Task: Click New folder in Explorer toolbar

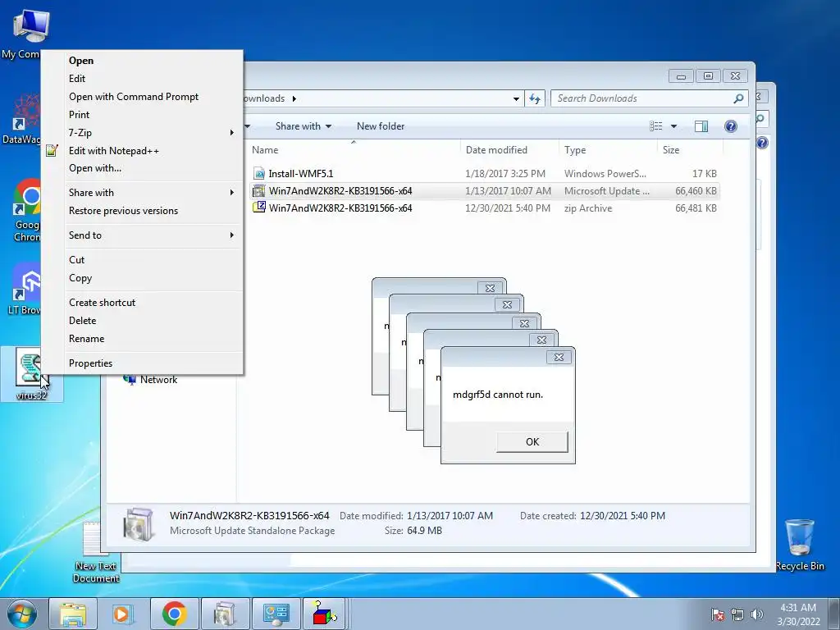Action: coord(381,126)
